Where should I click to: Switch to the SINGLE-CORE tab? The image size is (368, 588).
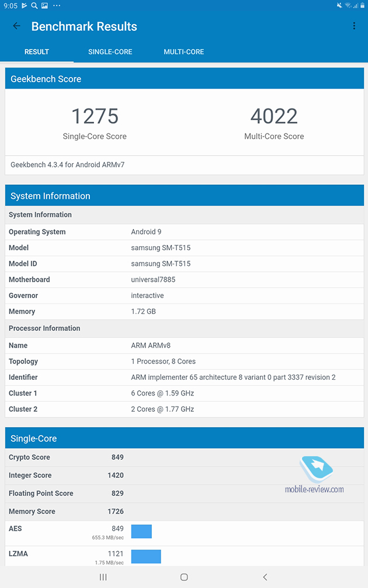pos(110,52)
